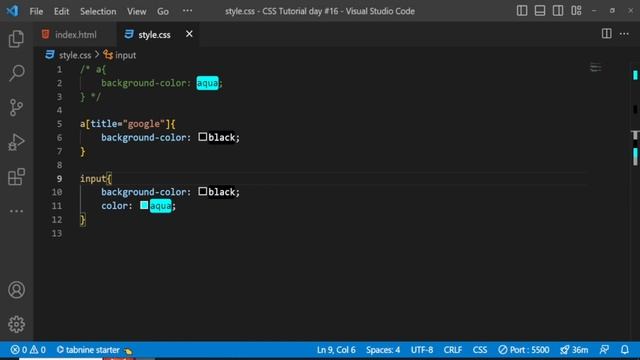Show additional views ellipsis in activity bar

pyautogui.click(x=16, y=211)
